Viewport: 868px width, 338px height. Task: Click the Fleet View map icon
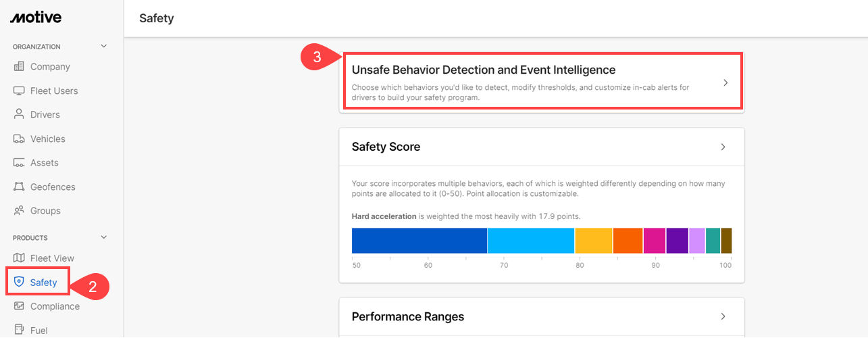coord(19,258)
